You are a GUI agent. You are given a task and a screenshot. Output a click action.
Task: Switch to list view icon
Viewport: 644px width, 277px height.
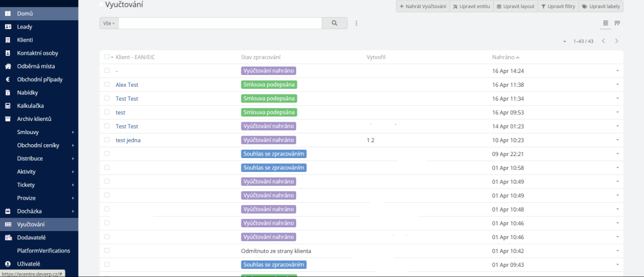coord(606,23)
